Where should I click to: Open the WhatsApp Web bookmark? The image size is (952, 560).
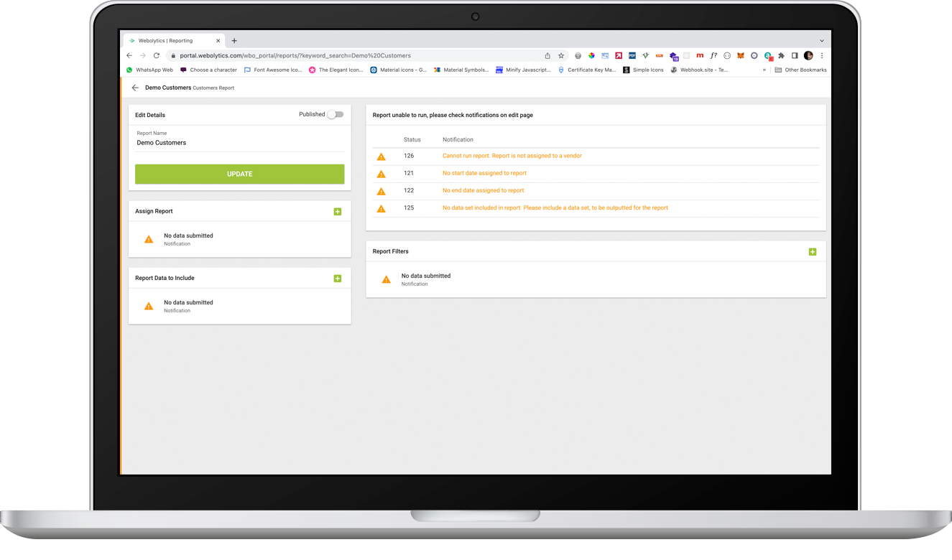tap(149, 70)
